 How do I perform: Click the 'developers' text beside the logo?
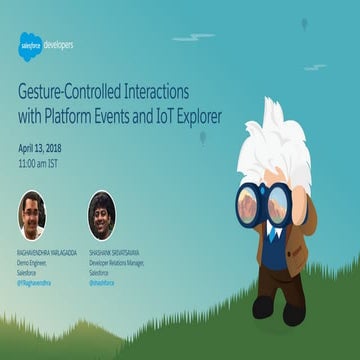click(x=59, y=45)
